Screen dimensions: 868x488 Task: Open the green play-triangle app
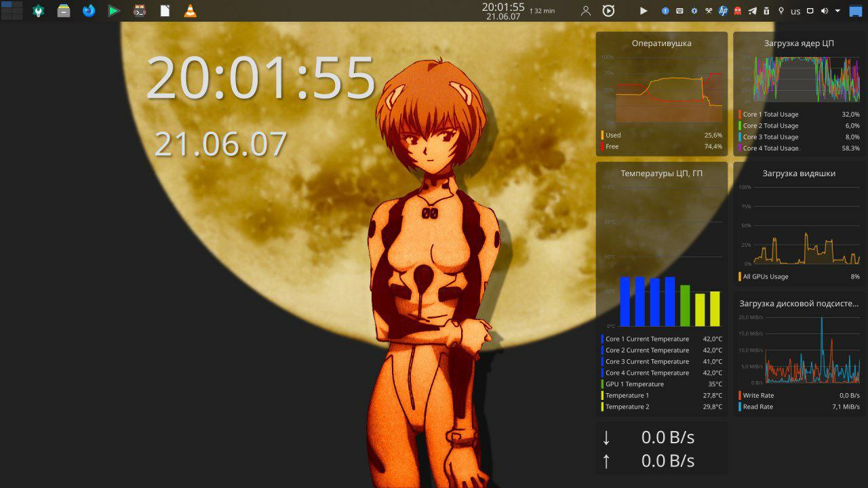point(114,11)
